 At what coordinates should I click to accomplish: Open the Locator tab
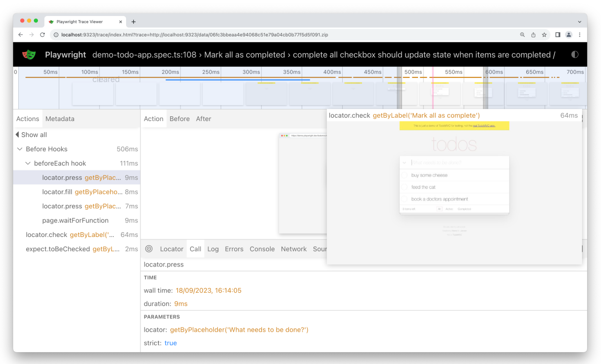tap(171, 249)
